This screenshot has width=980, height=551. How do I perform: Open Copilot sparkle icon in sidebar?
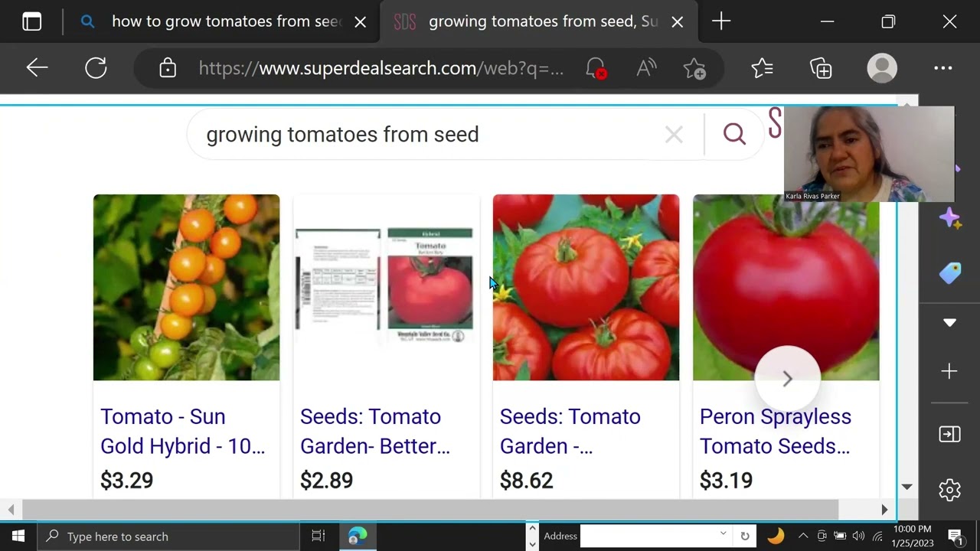(949, 219)
